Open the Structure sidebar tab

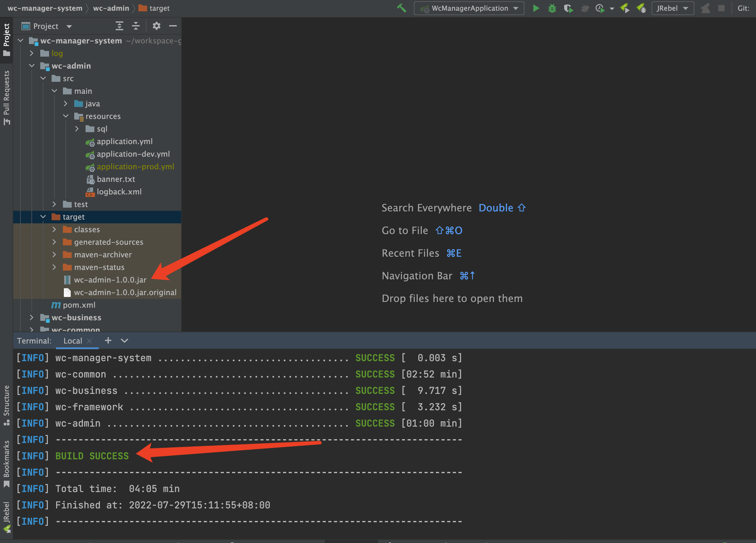point(6,405)
